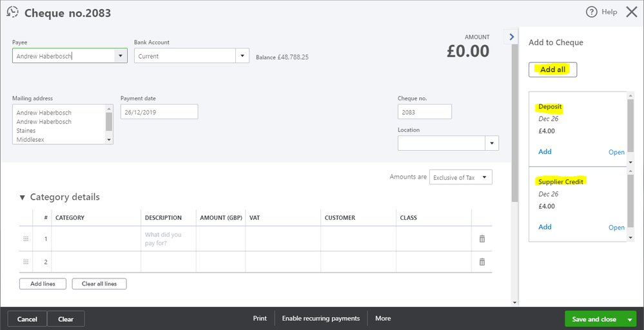
Task: Open the More menu in footer
Action: click(x=383, y=318)
